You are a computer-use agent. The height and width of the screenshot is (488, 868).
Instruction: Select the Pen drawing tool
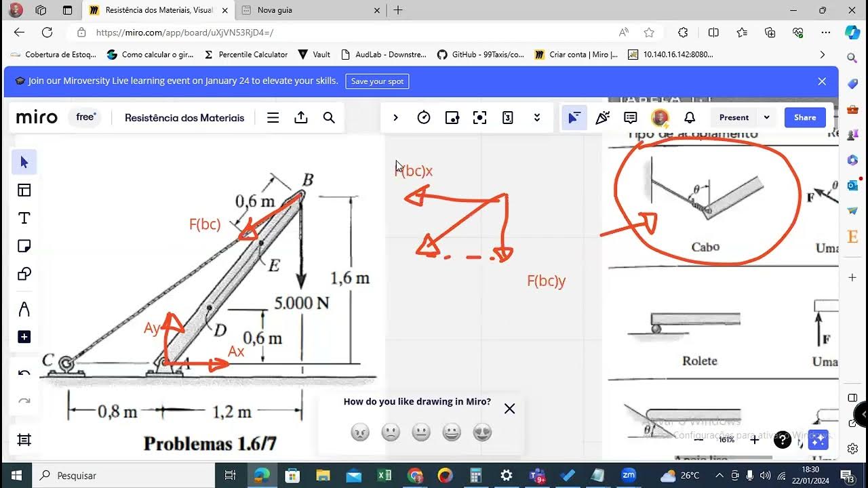24,309
